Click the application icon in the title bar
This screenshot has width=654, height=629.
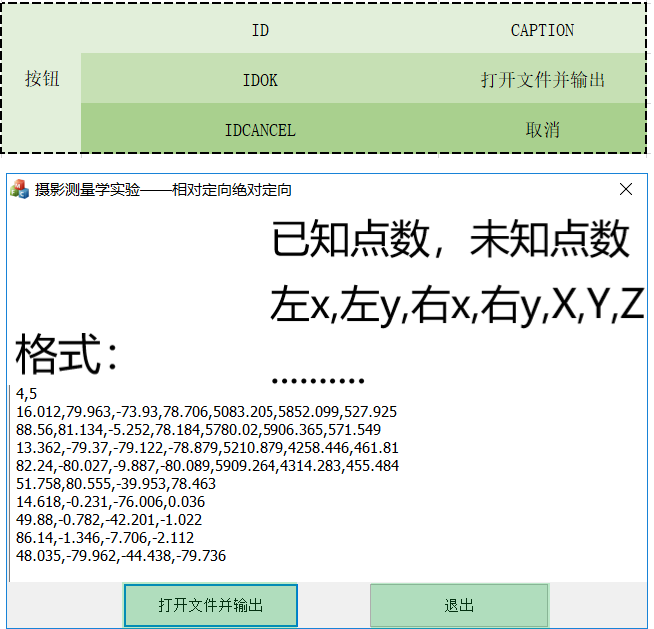[x=20, y=189]
